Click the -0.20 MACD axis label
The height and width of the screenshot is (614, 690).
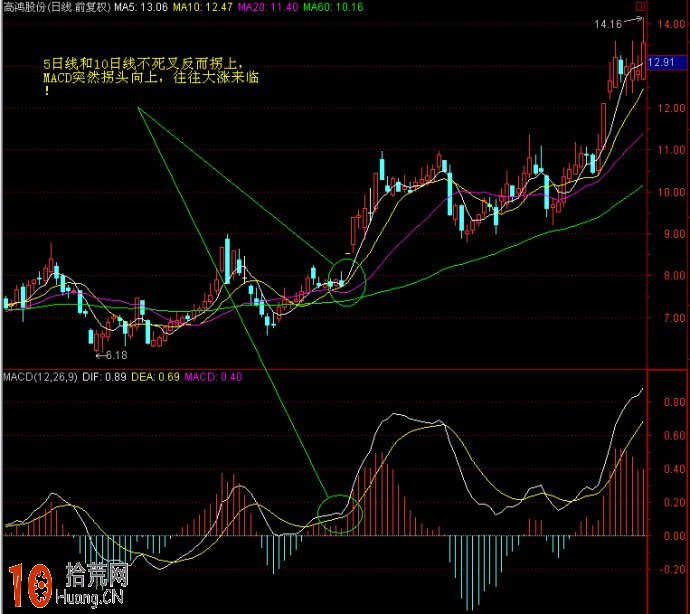pos(672,569)
